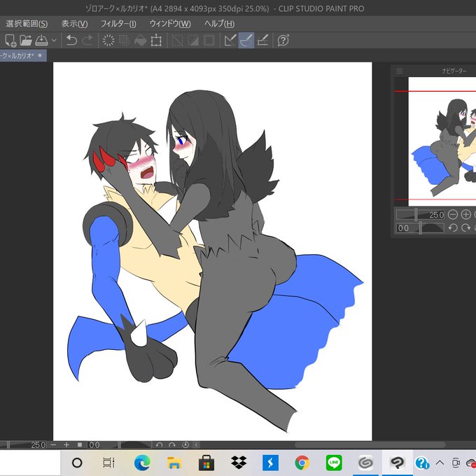The height and width of the screenshot is (476, 476).
Task: Click the 0.0 rotation value in bottom bar
Action: click(x=94, y=445)
